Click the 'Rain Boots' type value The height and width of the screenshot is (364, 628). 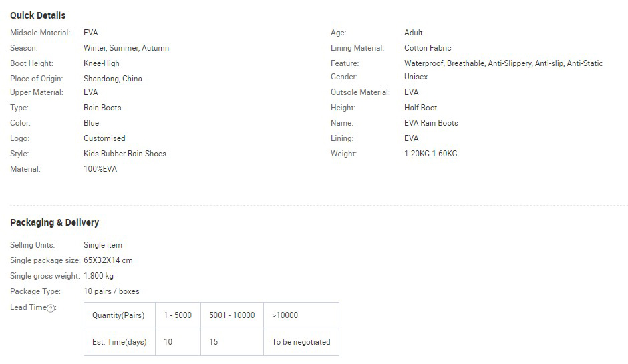click(102, 108)
